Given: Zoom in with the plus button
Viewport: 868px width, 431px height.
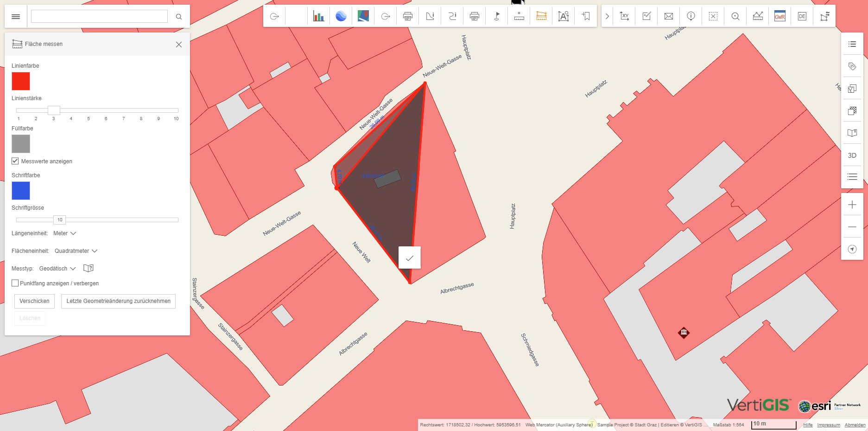Looking at the screenshot, I should click(852, 205).
